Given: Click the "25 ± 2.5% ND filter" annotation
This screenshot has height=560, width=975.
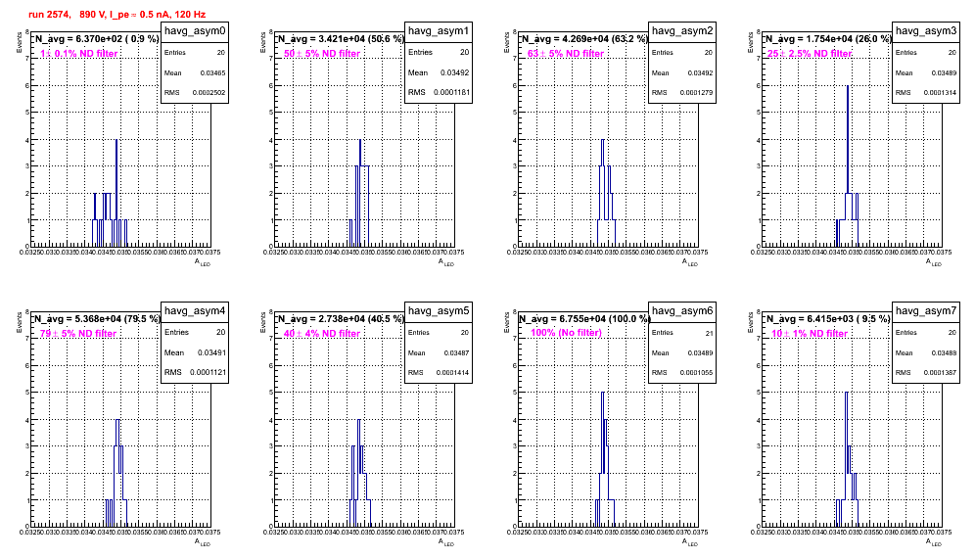Looking at the screenshot, I should (810, 54).
